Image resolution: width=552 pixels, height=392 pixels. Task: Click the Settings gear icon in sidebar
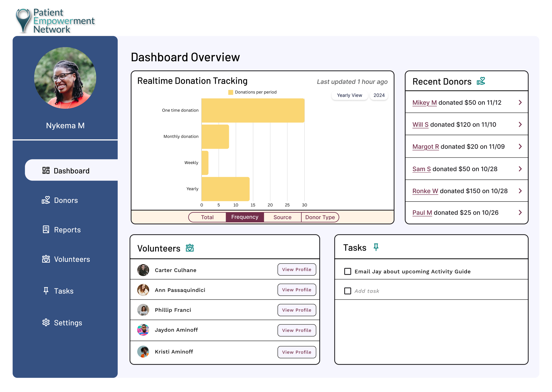tap(46, 323)
